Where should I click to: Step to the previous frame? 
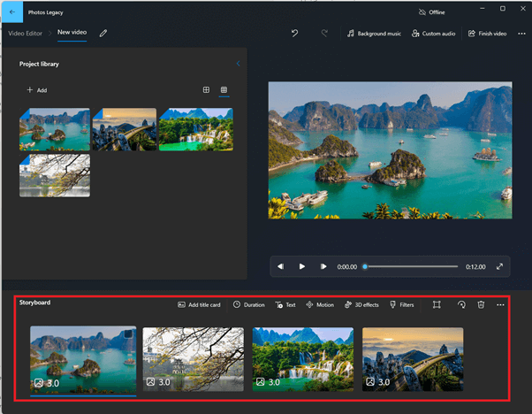[x=281, y=266]
